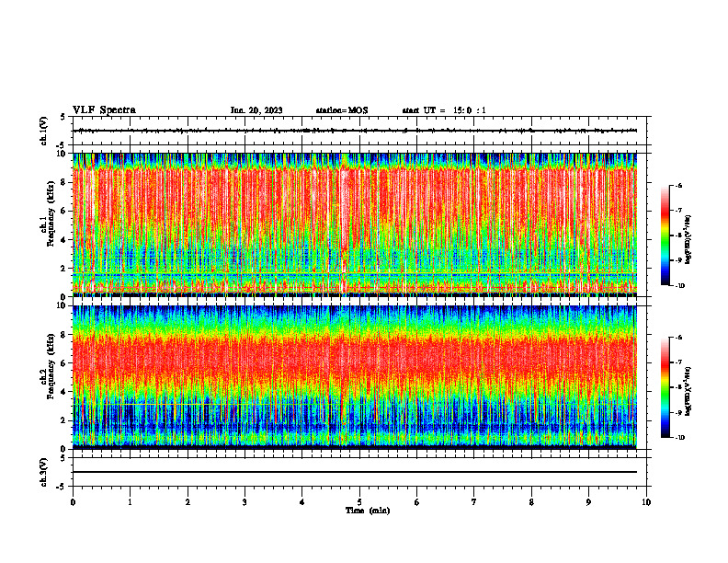Image resolution: width=728 pixels, height=563 pixels.
Task: Click the ch.1 frequency tick "8"
Action: [63, 182]
